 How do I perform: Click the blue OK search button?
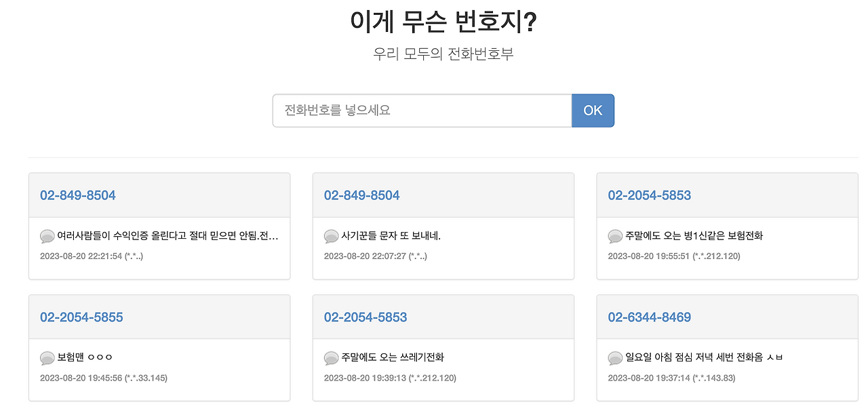click(x=593, y=111)
